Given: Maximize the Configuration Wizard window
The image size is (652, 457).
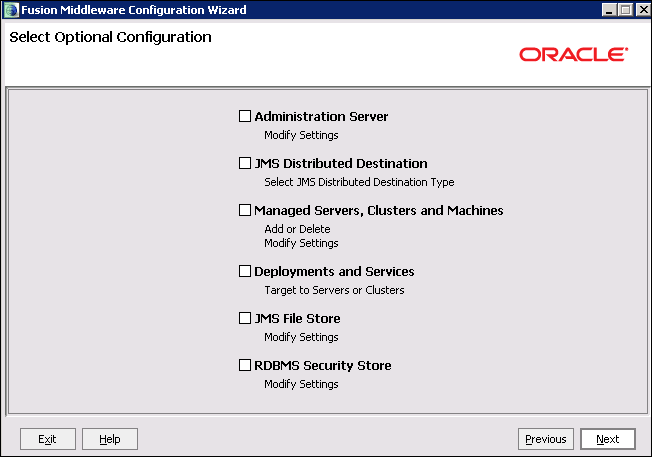Looking at the screenshot, I should point(625,10).
